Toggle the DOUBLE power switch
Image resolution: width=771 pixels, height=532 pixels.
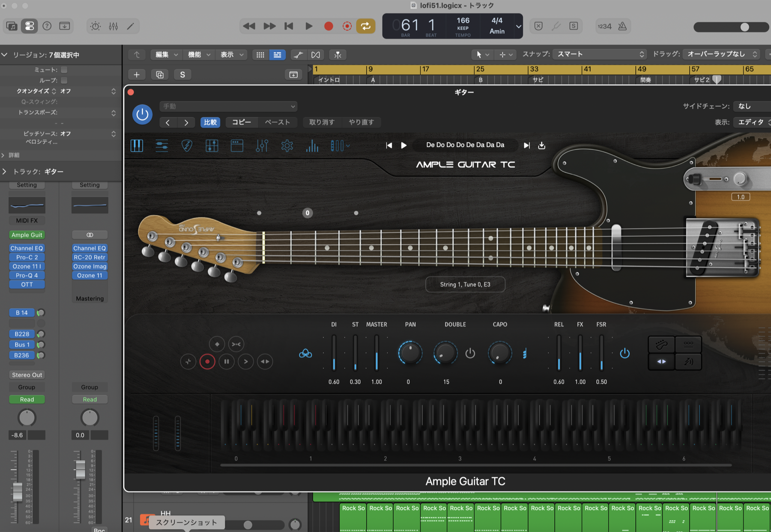[x=470, y=354]
